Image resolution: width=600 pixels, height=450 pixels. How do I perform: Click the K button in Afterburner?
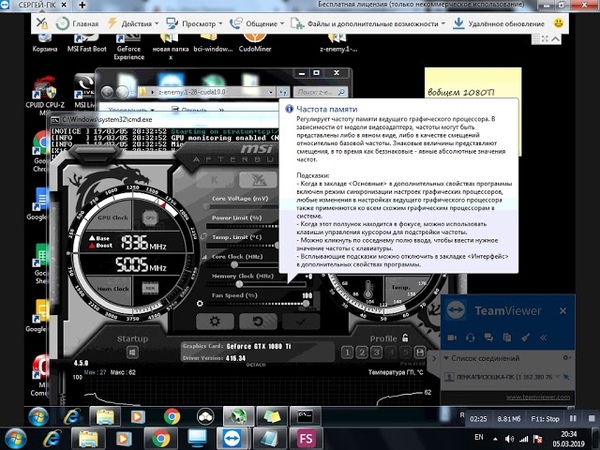pyautogui.click(x=215, y=180)
